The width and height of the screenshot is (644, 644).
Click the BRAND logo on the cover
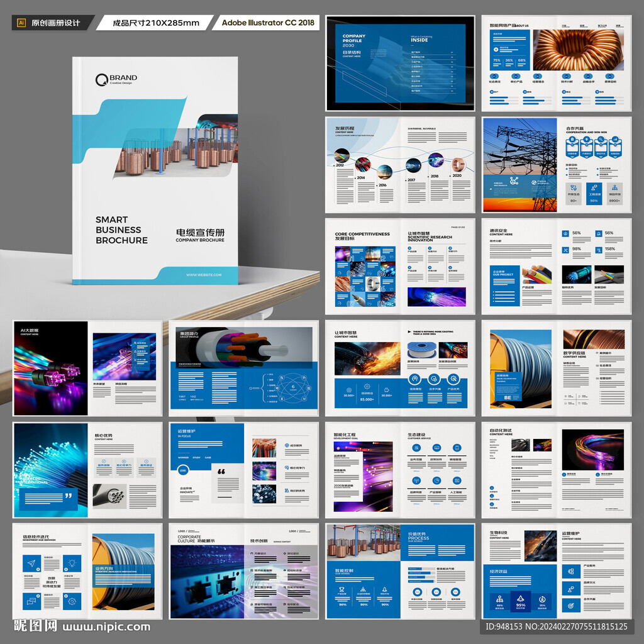click(116, 79)
